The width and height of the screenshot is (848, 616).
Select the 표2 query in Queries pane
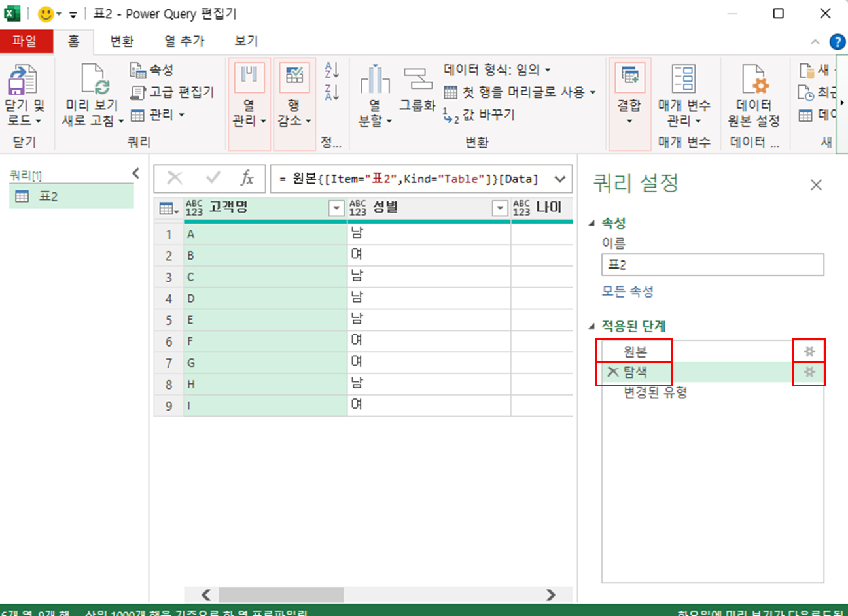(x=71, y=196)
